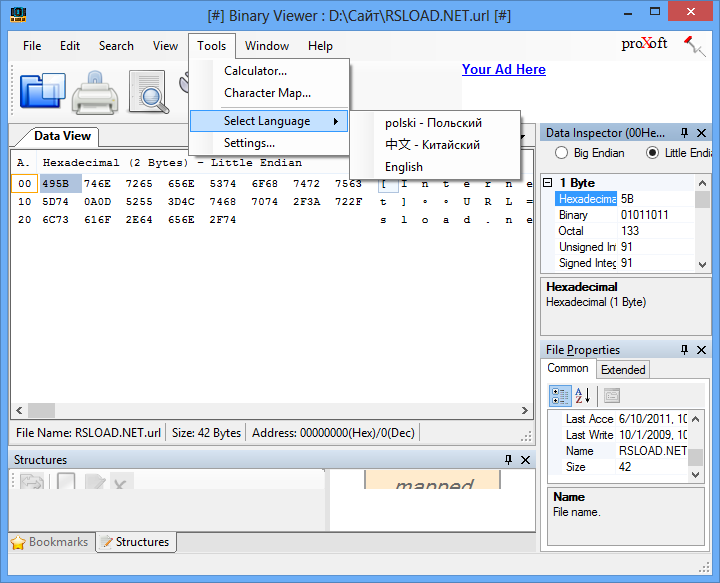Sort properties alphabetically with A-Z icon

tap(582, 396)
